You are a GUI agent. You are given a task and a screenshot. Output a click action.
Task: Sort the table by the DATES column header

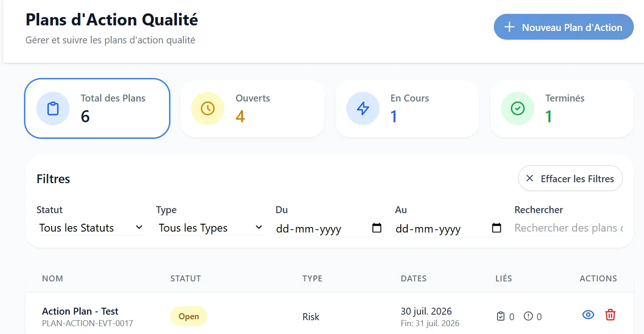click(414, 279)
